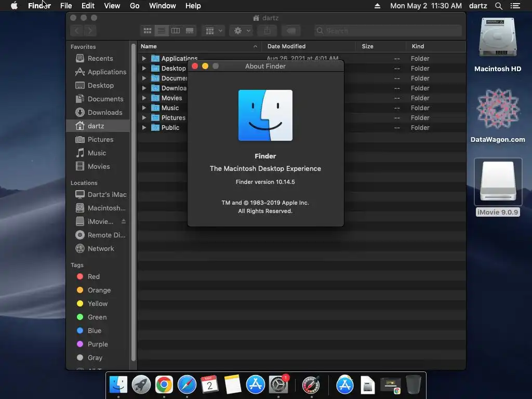
Task: Expand the Desktop folder disclosure triangle
Action: coord(144,68)
